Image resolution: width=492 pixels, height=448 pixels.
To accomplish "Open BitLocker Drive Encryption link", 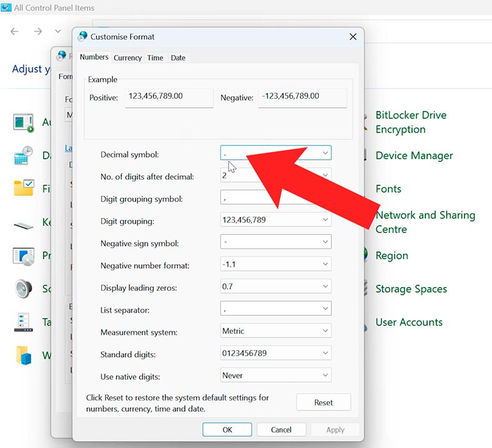I will point(411,122).
